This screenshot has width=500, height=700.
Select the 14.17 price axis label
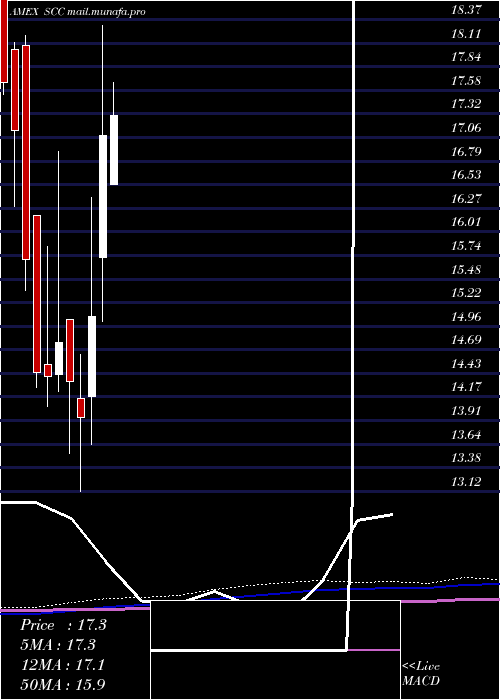click(x=466, y=386)
